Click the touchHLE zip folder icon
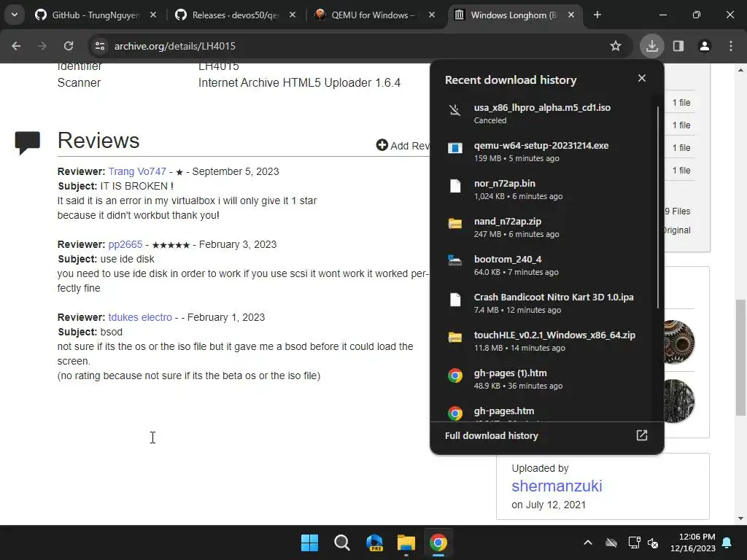Viewport: 747px width, 560px height. (455, 337)
